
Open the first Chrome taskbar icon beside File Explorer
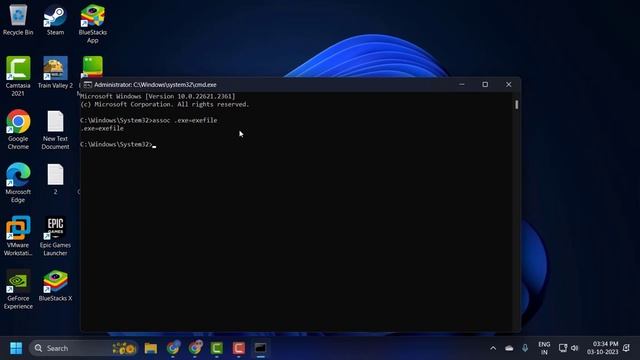(173, 348)
